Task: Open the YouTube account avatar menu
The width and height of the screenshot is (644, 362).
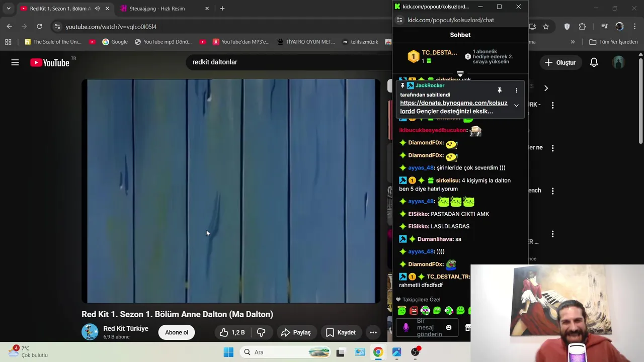Action: point(618,62)
